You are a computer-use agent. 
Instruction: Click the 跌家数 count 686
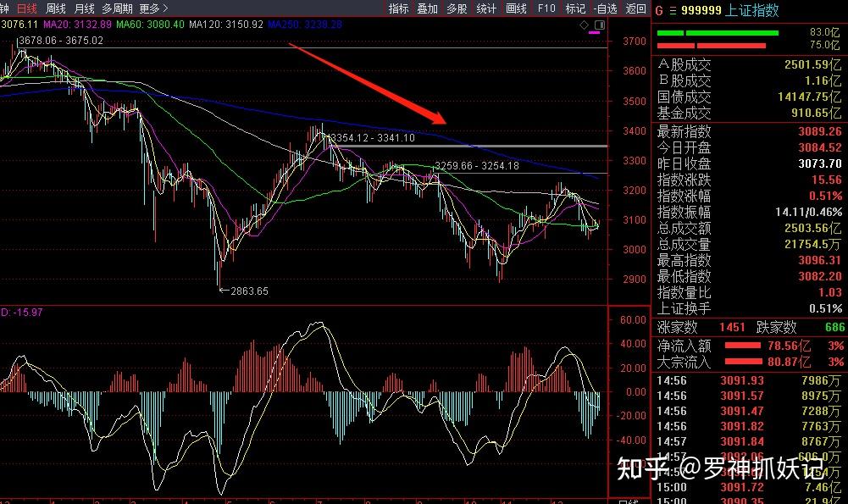click(834, 327)
